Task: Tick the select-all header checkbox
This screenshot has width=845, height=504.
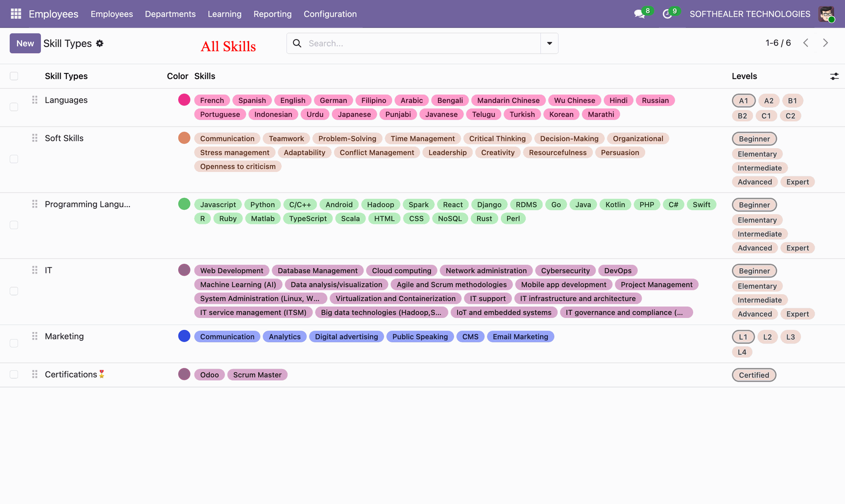Action: 14,76
